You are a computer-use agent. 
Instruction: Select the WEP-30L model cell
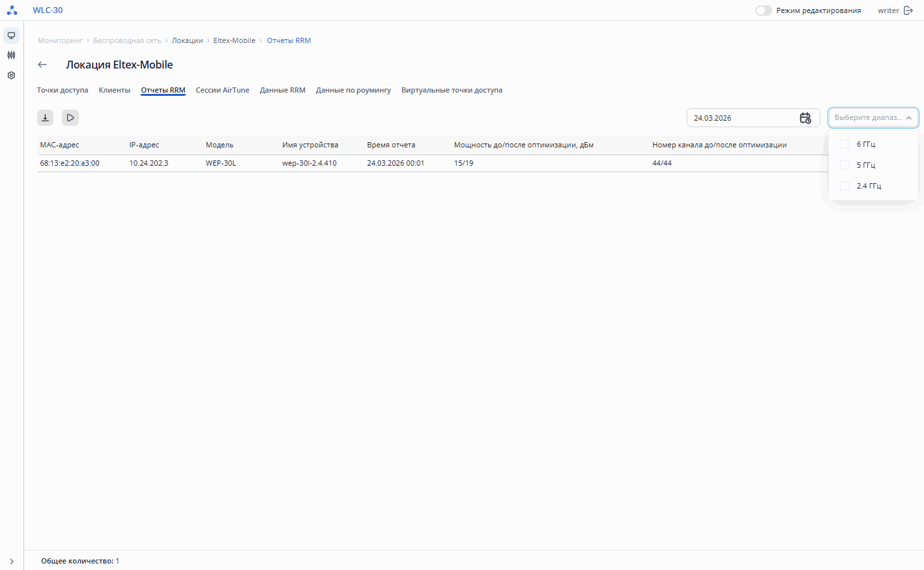[x=221, y=163]
